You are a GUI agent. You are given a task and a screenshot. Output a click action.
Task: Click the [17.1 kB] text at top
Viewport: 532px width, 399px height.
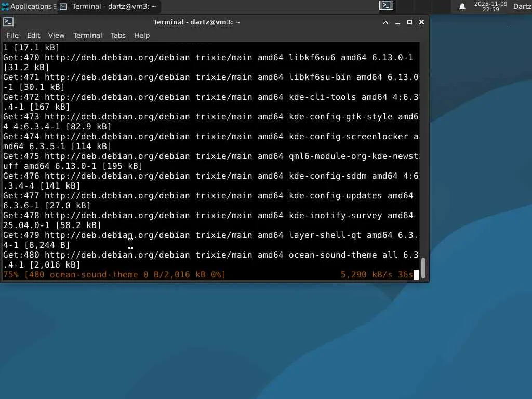(37, 47)
